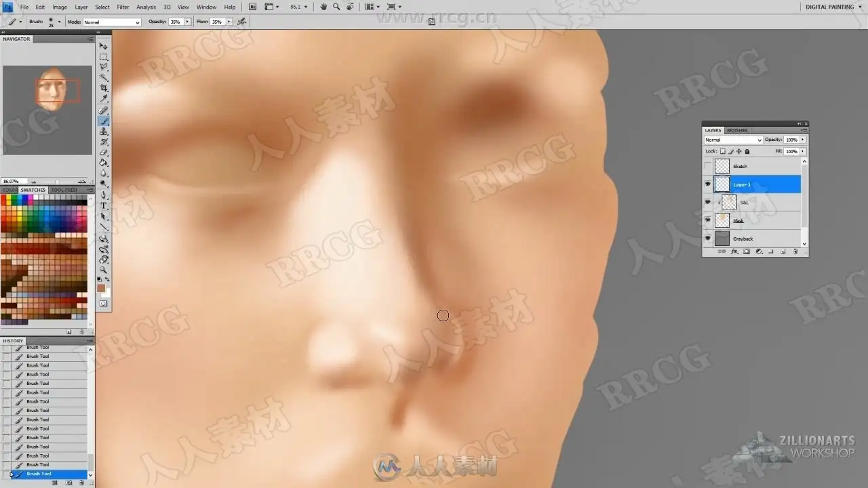
Task: Show the Sketch layer
Action: (x=708, y=166)
